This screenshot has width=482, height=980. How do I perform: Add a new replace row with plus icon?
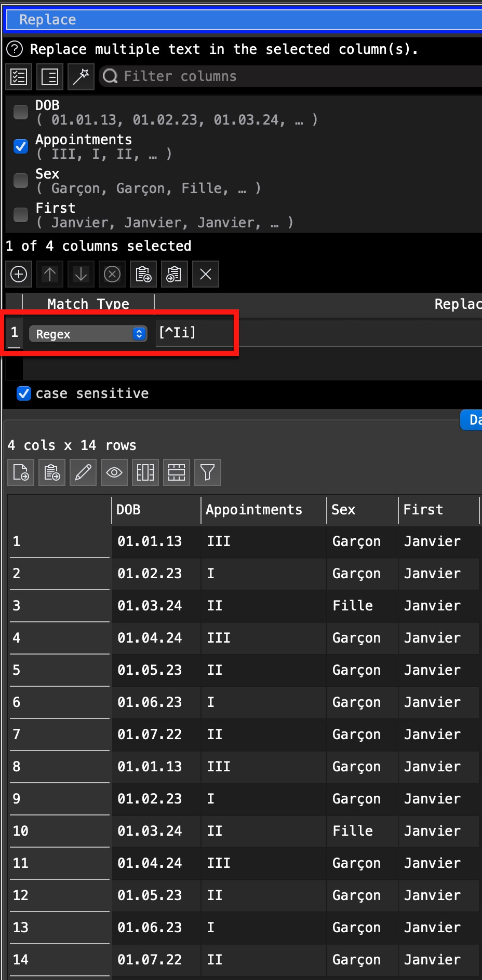tap(19, 274)
